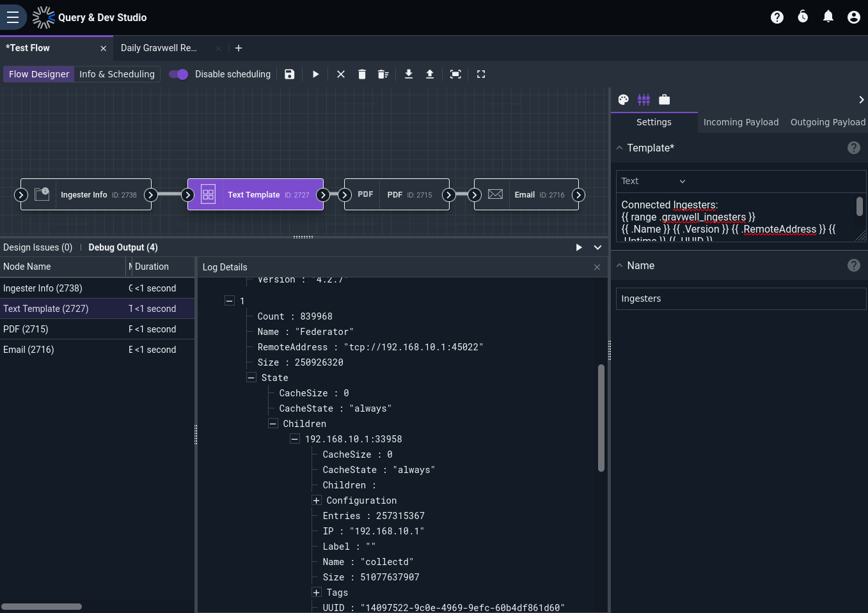Click the fullscreen icon in toolbar
Viewport: 868px width, 613px height.
pos(481,74)
